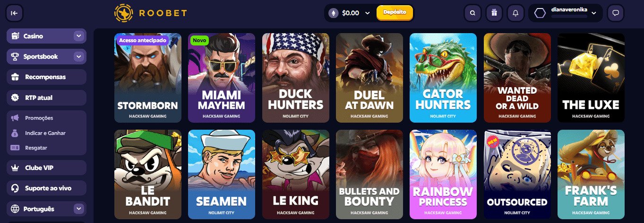Open the Indicar e Ganhar link

(x=45, y=133)
